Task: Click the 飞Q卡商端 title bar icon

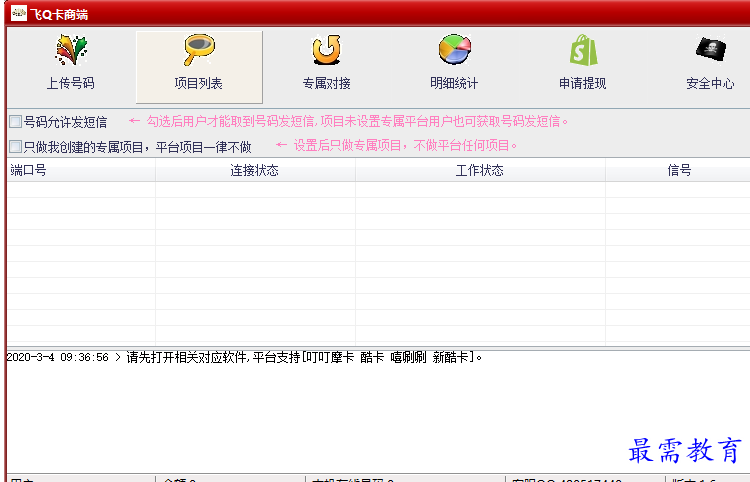Action: click(x=19, y=13)
